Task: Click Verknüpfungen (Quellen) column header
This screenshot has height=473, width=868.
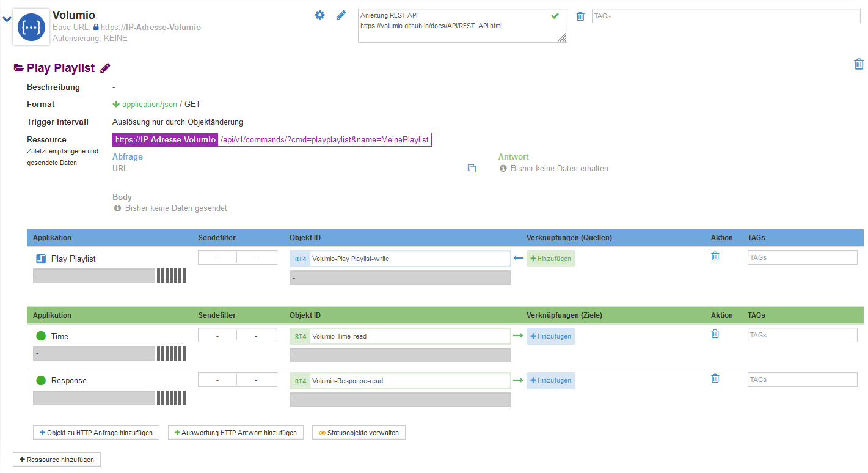Action: point(569,238)
